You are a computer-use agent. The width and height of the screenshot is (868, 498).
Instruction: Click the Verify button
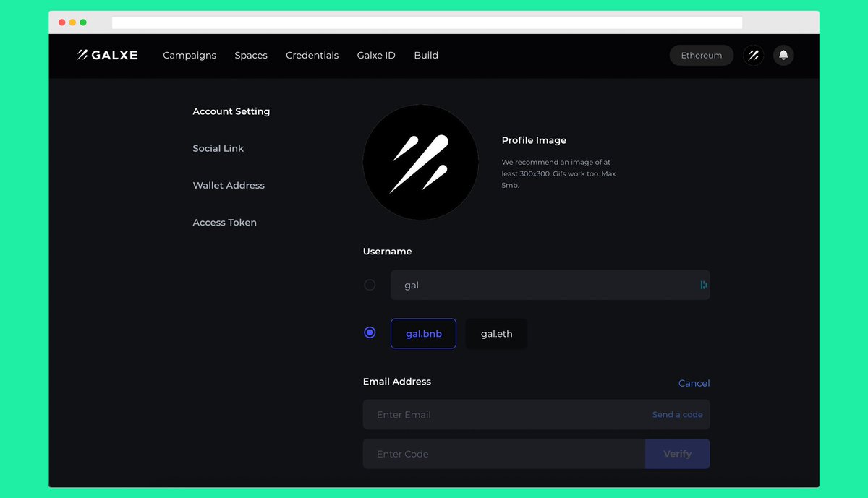678,454
